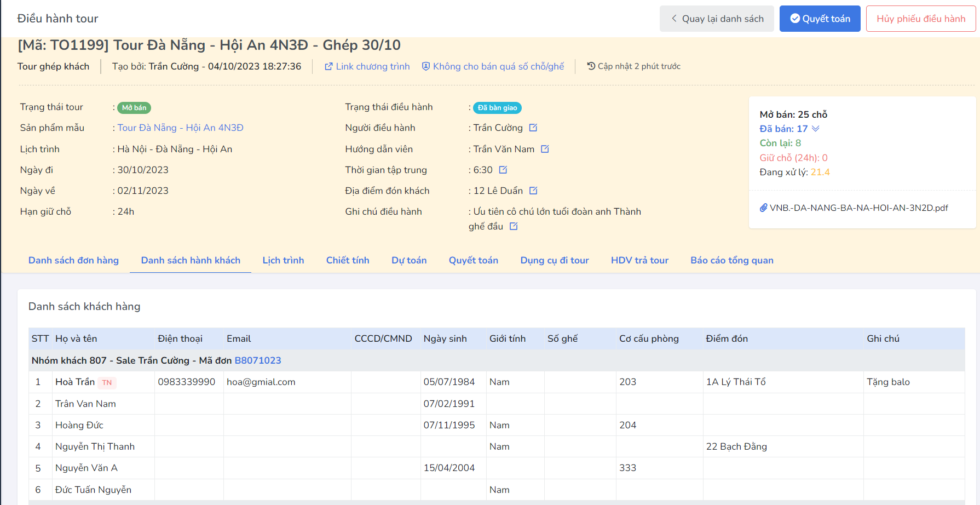Image resolution: width=980 pixels, height=505 pixels.
Task: Switch to the 'Lịch trình' tab
Action: [x=283, y=260]
